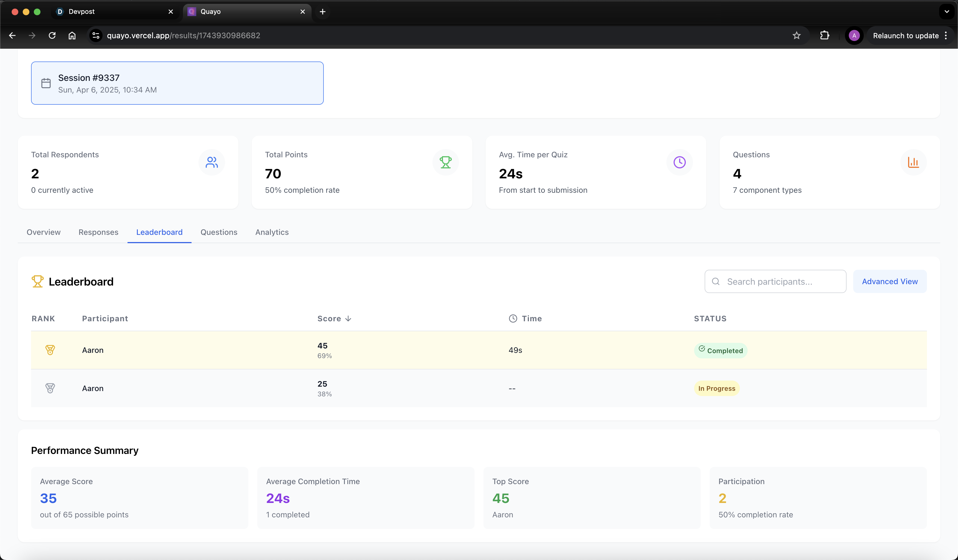Click the orange bar chart icon in Questions card
The image size is (958, 560).
[x=913, y=162]
